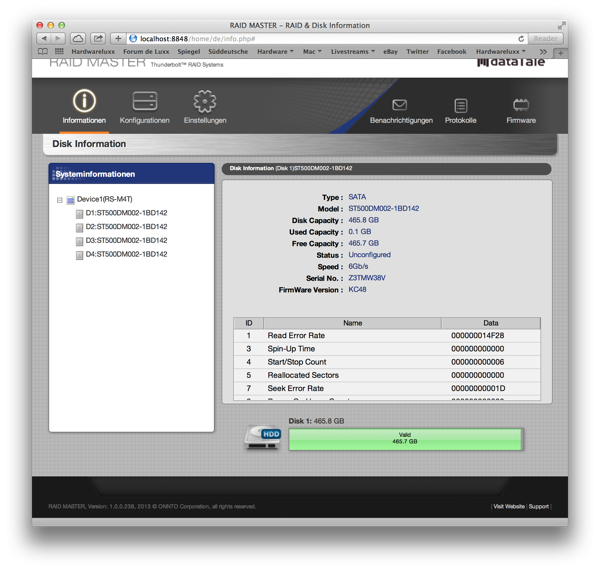Open the leftmost Hardwareluxx bookmark
This screenshot has width=600, height=570.
(x=93, y=51)
